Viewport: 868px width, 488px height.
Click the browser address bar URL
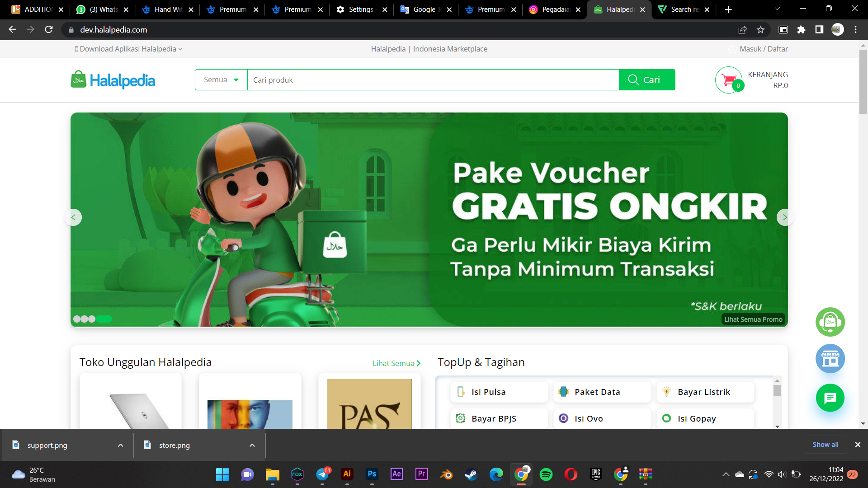click(x=113, y=29)
